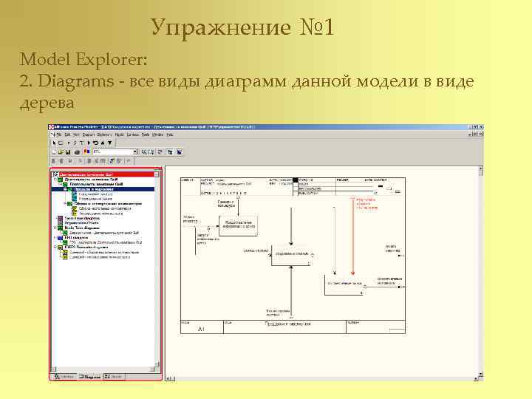
Task: Select the pointer tool in the toolbar
Action: [54, 143]
